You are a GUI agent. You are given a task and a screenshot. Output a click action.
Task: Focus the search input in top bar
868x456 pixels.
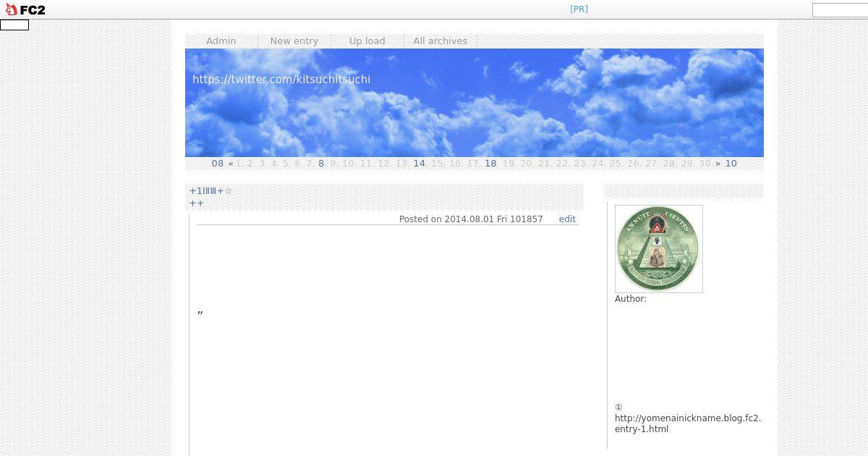coord(840,10)
